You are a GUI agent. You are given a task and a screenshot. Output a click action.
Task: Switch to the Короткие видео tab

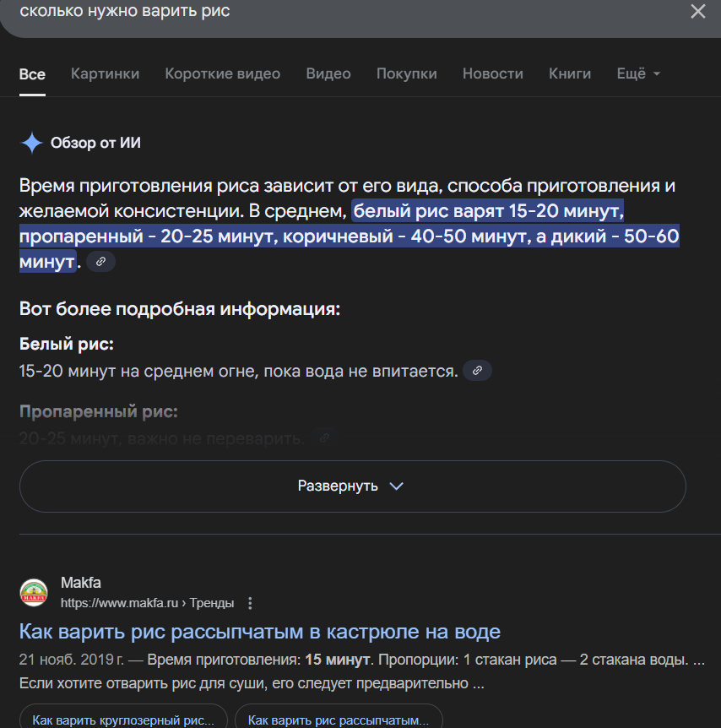point(222,73)
